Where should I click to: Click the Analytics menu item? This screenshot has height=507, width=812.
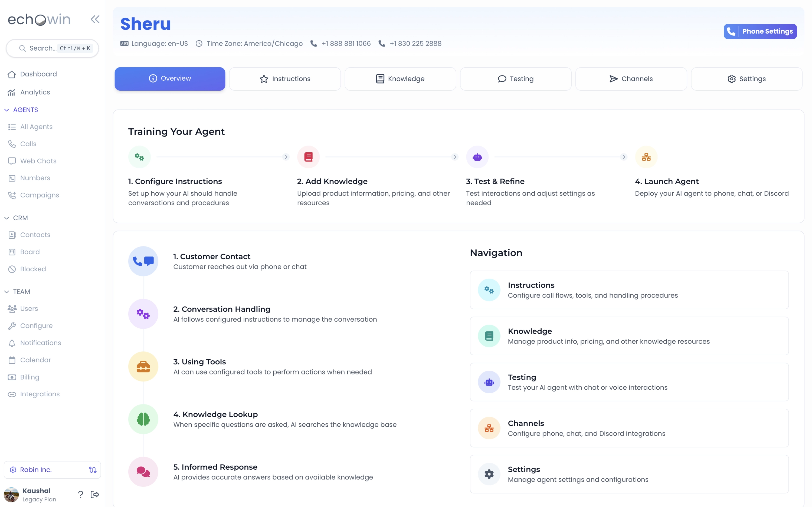(35, 92)
